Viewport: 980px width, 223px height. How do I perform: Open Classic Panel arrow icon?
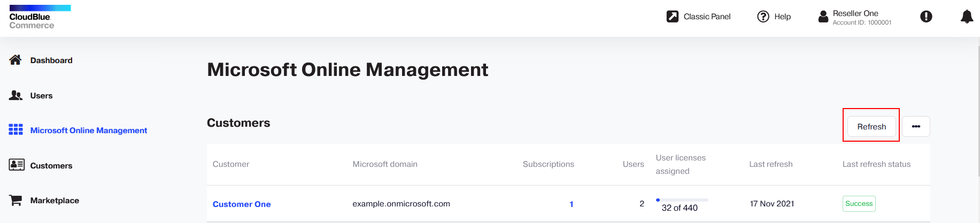point(673,17)
